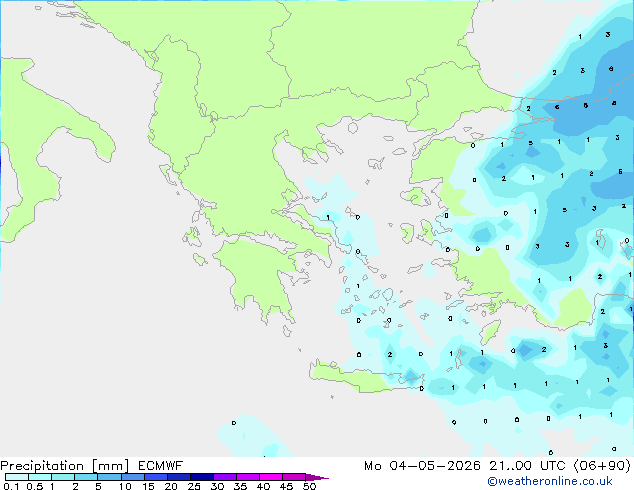The image size is (634, 490).
Task: Click the 30–35 mm purple swatch
Action: click(x=225, y=477)
